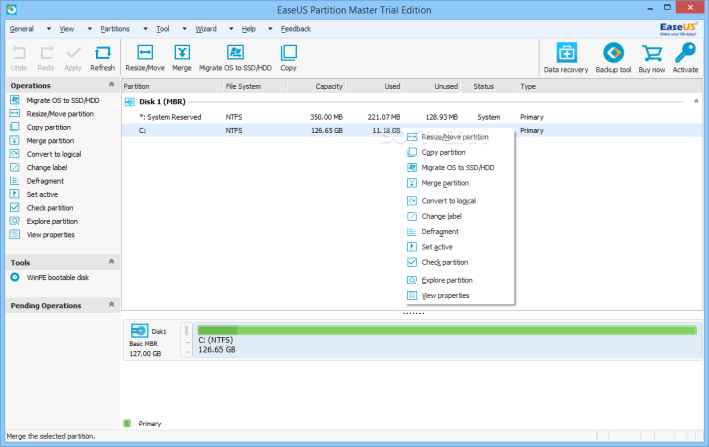The height and width of the screenshot is (447, 709).
Task: Select Explore partition in the context menu
Action: (446, 280)
